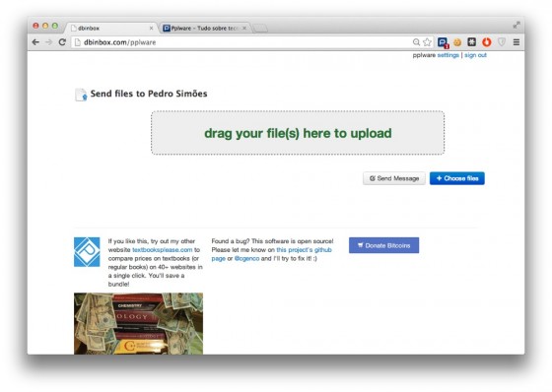Bookmark the page with the star icon
552x392 pixels.
click(427, 42)
